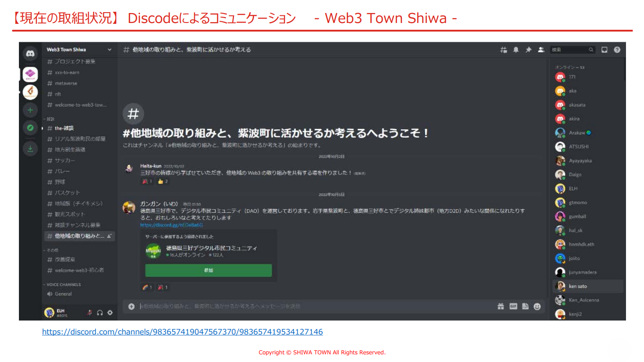Click rainbow reaction under the invite card
The width and height of the screenshot is (644, 362).
147,287
